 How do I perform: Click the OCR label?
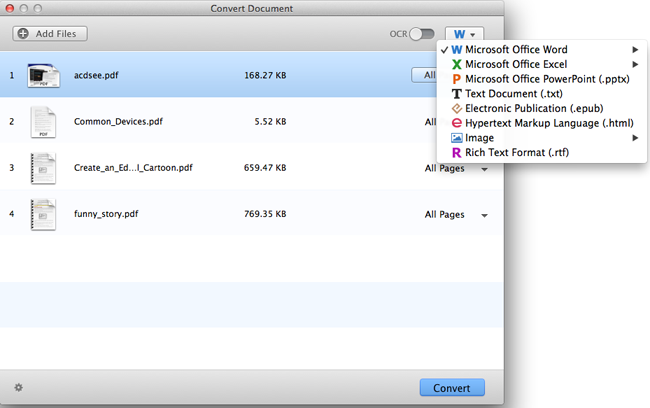[398, 34]
